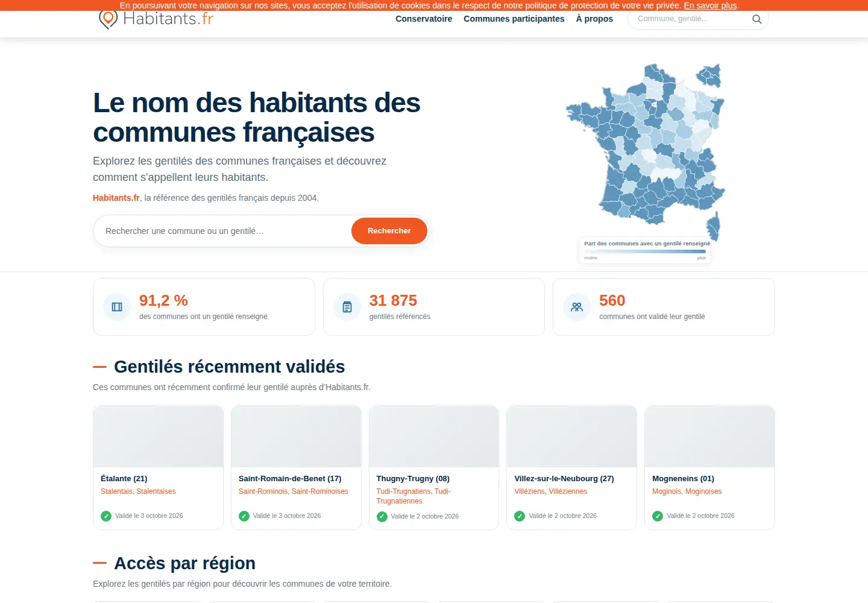Click the green check on Villez-sur-le-Neubourg card

pos(520,516)
